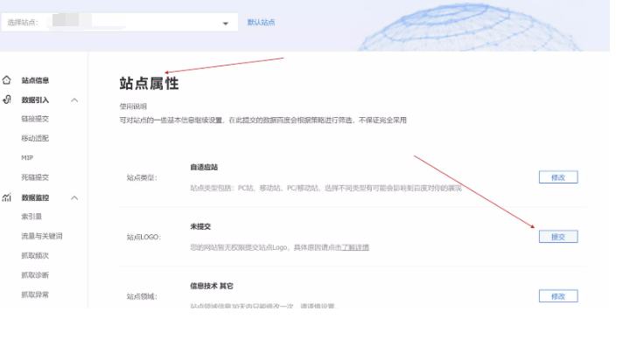644x346 pixels.
Task: Click the chart icon beside 数据监控
Action: click(x=7, y=197)
